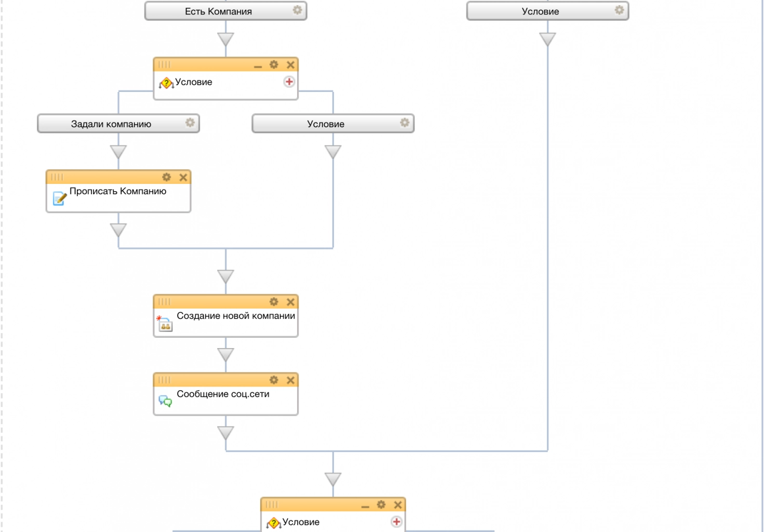Add branch to condition block under Есть Компания

(x=289, y=82)
